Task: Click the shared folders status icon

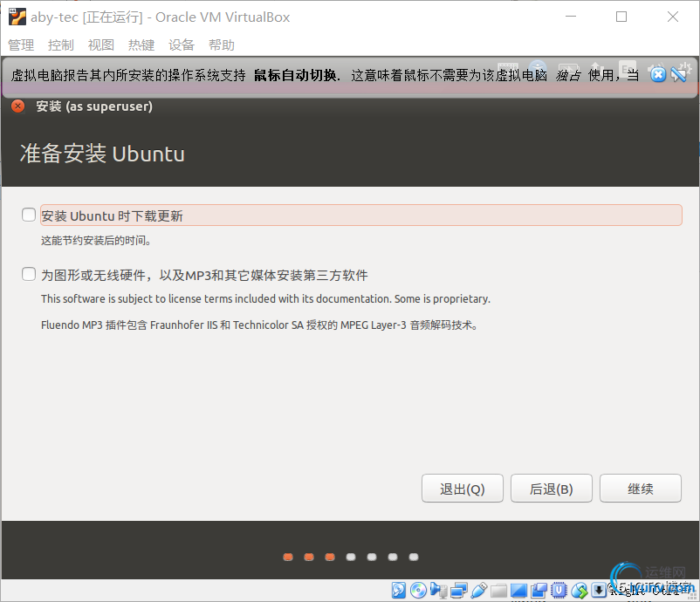Action: tap(498, 590)
